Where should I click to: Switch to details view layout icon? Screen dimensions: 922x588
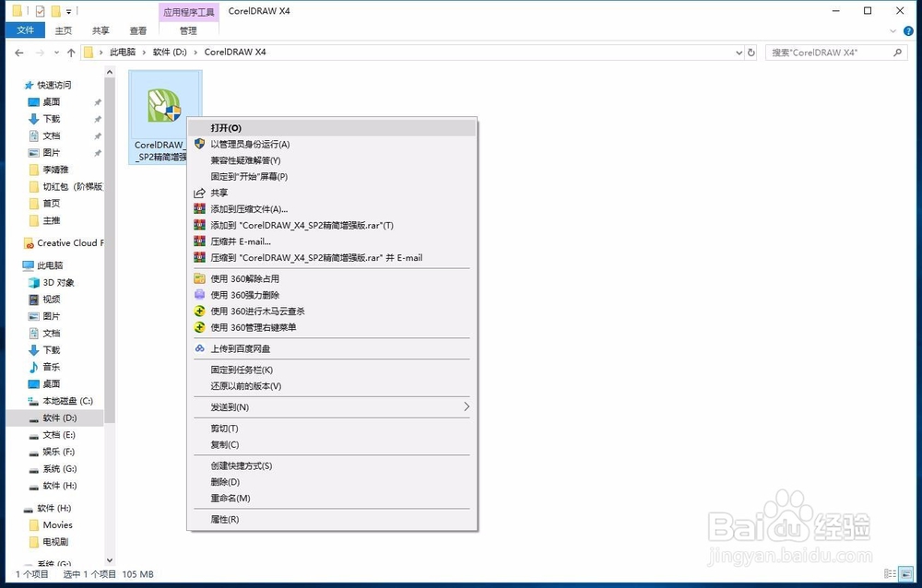891,574
